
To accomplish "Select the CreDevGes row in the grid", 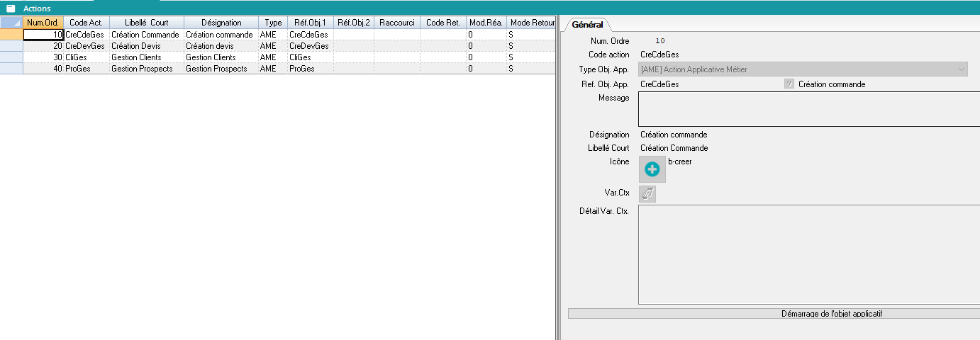I will pos(84,46).
